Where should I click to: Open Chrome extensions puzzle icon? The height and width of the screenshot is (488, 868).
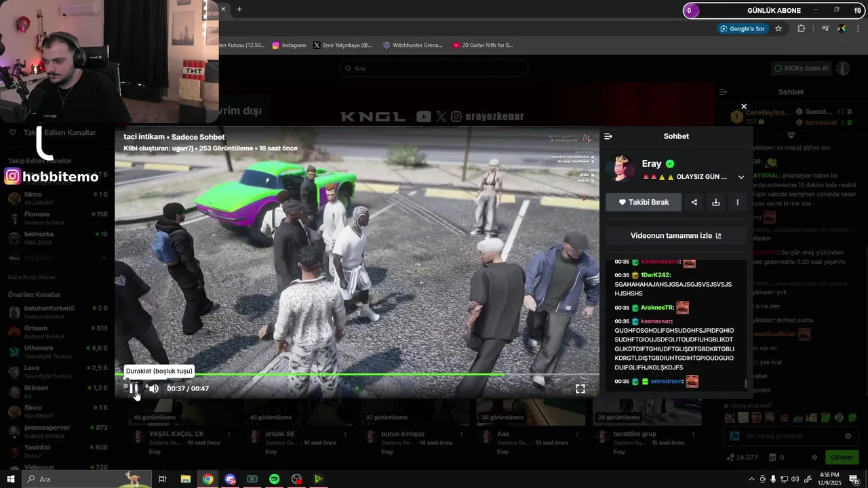coord(802,28)
